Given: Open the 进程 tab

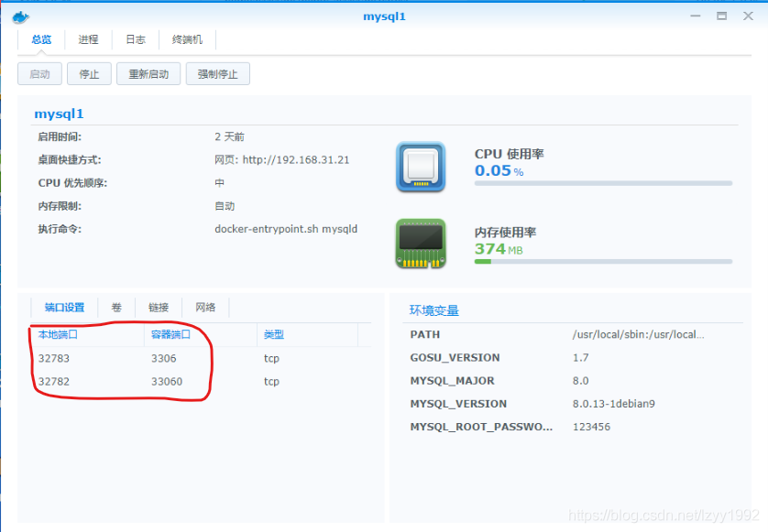Looking at the screenshot, I should 89,39.
